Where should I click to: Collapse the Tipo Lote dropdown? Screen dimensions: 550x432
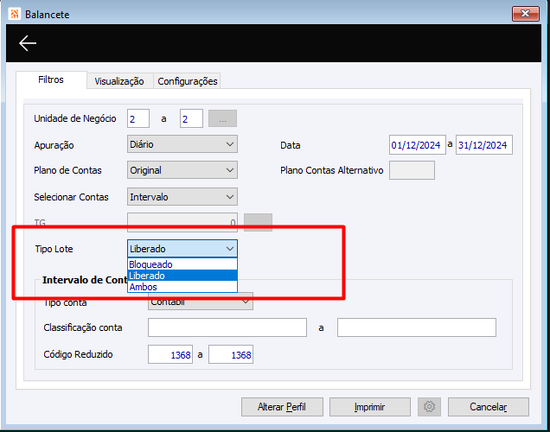point(182,249)
